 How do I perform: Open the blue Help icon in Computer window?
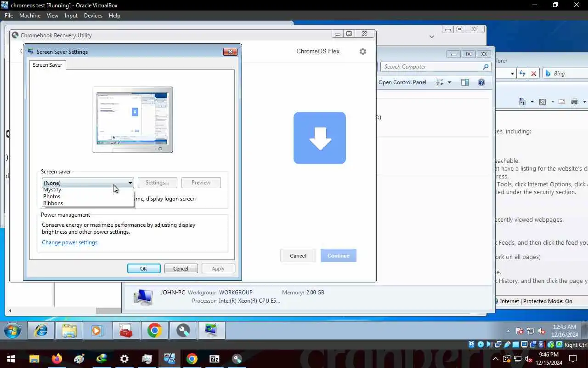pyautogui.click(x=481, y=82)
